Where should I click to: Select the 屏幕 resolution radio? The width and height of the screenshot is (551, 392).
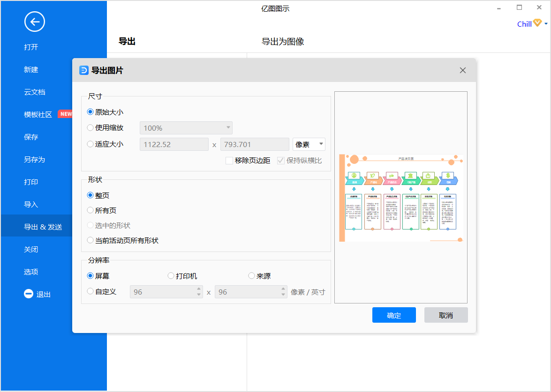[x=91, y=276]
